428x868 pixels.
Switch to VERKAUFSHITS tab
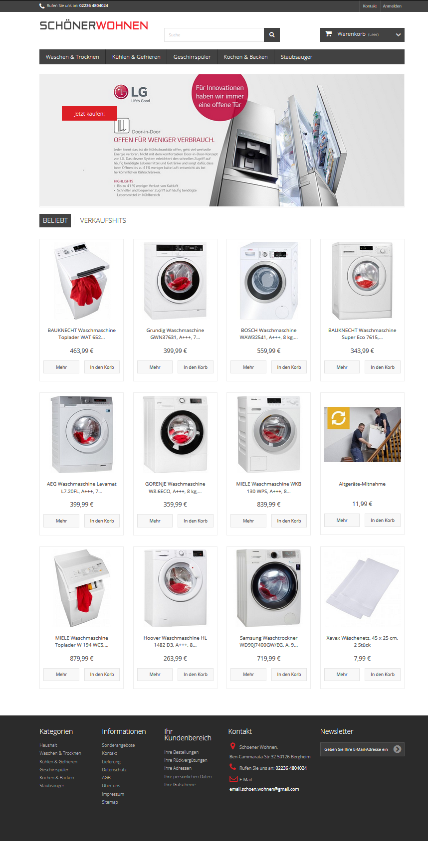click(103, 220)
